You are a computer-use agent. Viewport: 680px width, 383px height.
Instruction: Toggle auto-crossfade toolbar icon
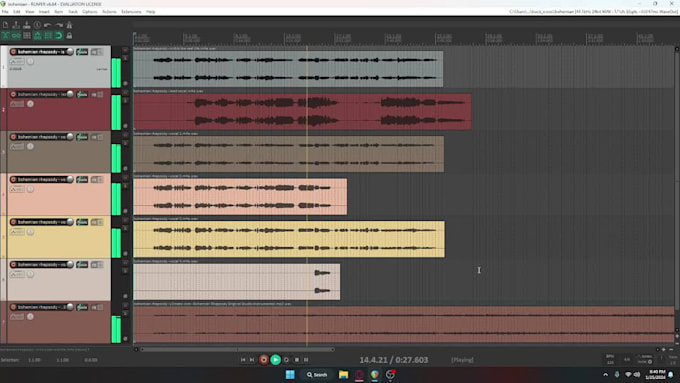pos(6,36)
